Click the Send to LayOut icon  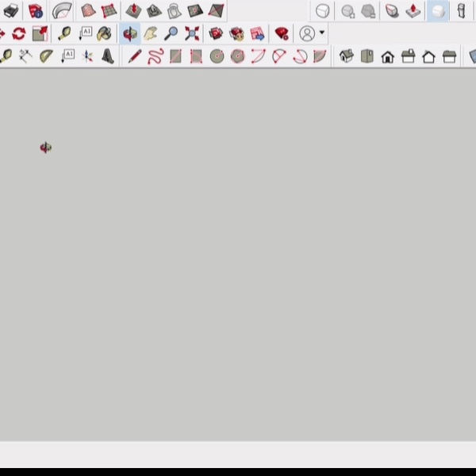point(257,33)
